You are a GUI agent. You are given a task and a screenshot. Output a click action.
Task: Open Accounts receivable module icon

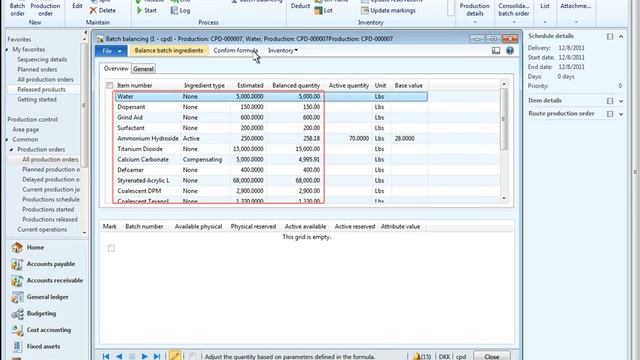(17, 280)
